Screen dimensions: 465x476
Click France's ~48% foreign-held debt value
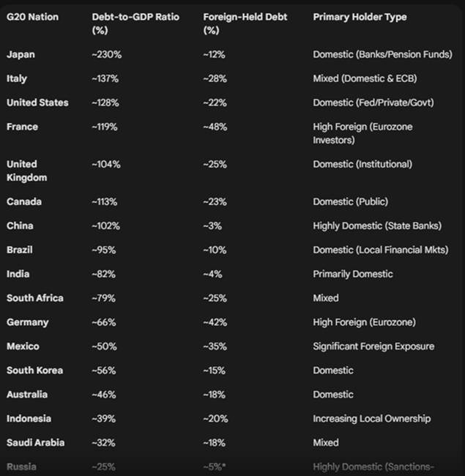click(215, 127)
